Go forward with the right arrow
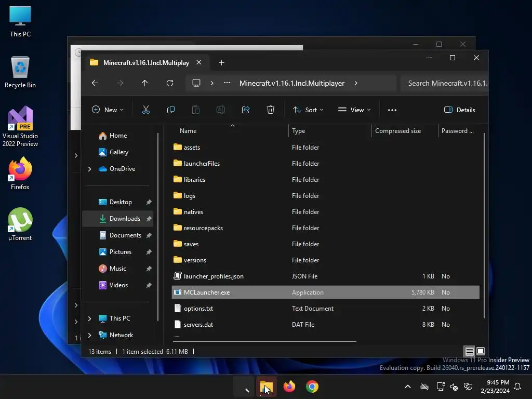Screen dimensions: 532x399 point(120,83)
